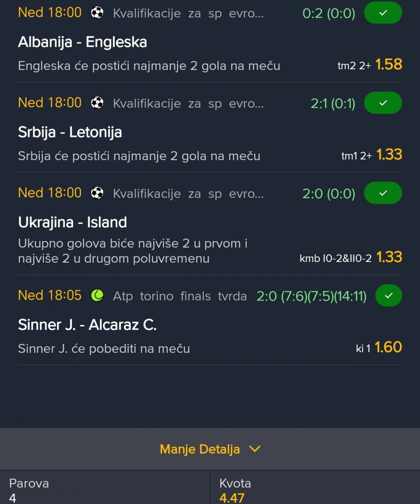The width and height of the screenshot is (420, 504).
Task: Click soccer ball icon in Albanija - Engleska row
Action: click(97, 13)
